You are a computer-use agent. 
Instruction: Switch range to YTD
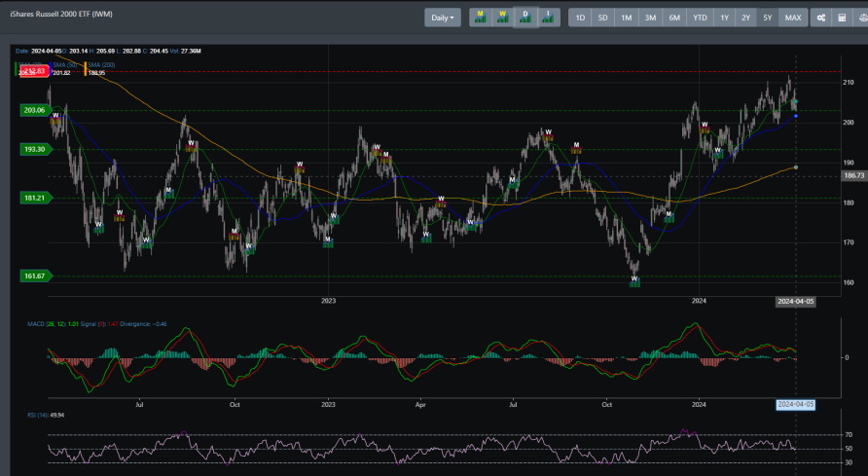click(x=701, y=18)
